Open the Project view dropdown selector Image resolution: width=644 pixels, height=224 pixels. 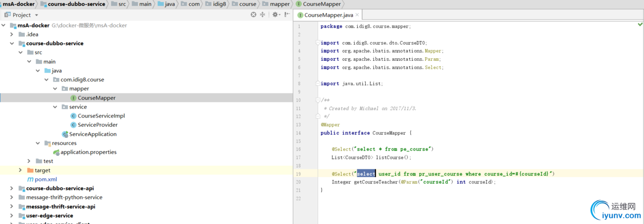tap(36, 15)
